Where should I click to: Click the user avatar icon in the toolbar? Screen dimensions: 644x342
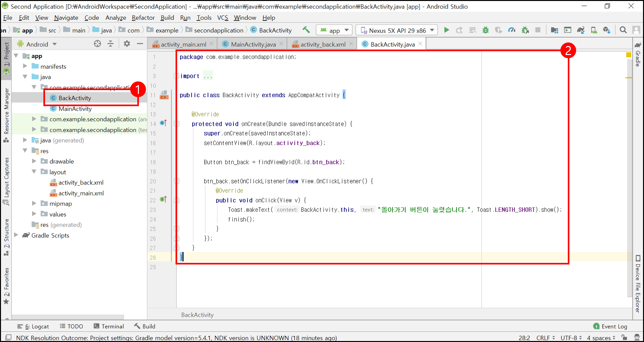point(636,30)
